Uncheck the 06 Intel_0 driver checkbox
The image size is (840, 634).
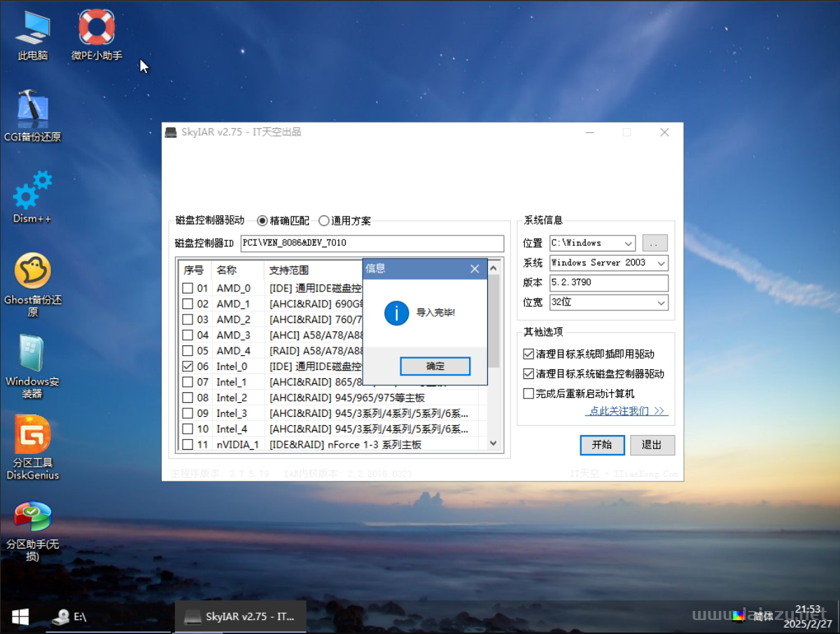click(188, 366)
